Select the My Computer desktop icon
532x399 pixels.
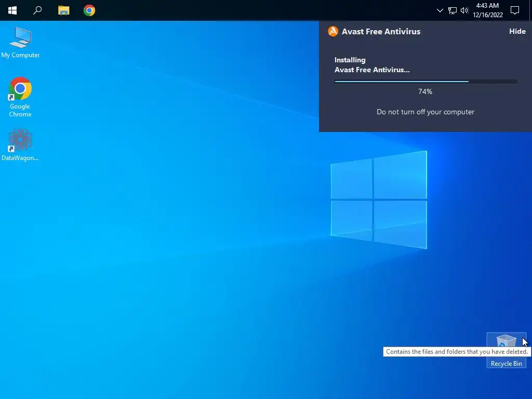click(x=20, y=43)
